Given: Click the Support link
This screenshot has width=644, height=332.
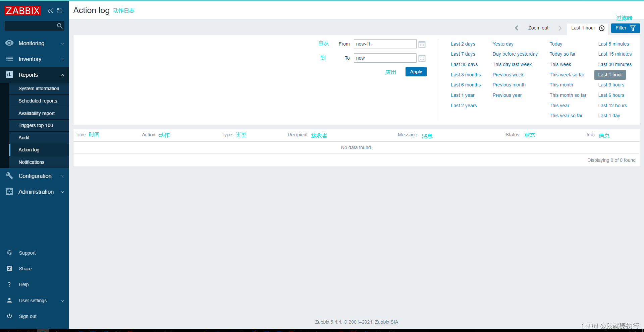Looking at the screenshot, I should click(27, 253).
